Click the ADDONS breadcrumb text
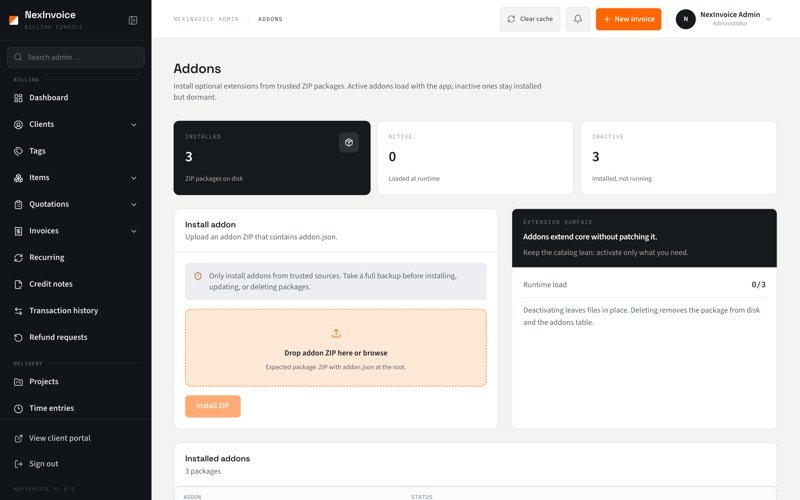The image size is (800, 500). (x=270, y=19)
